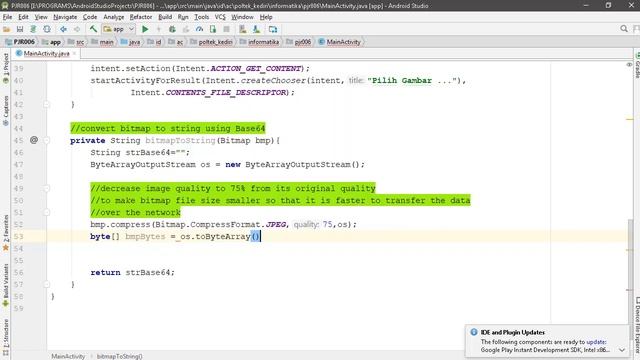Click the gutter @ annotation icon line 45
Image resolution: width=640 pixels, height=360 pixels.
point(34,140)
